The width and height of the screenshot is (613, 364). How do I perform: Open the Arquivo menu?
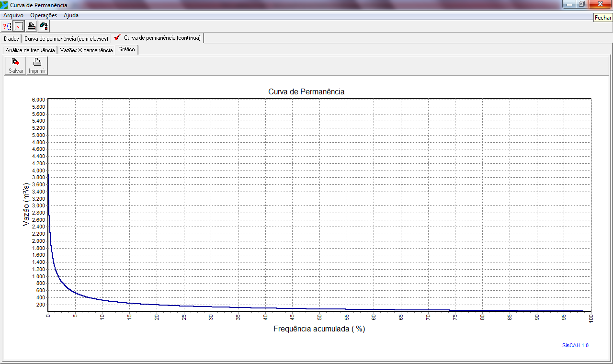pos(13,15)
